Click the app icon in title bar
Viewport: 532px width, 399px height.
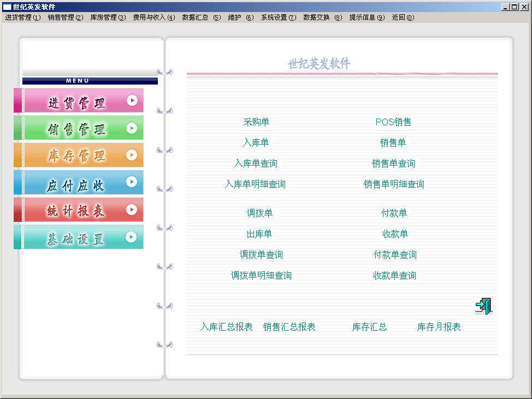tap(7, 7)
